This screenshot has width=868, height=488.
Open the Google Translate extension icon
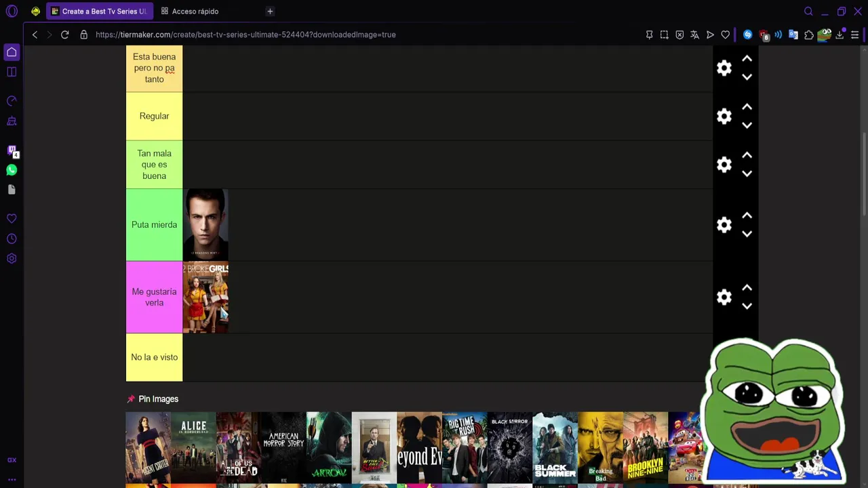tap(793, 35)
